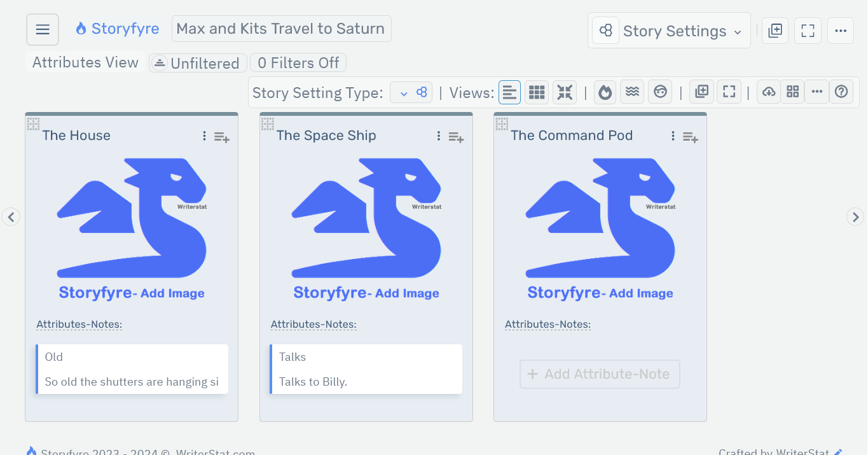Open the three-dot menu on The House card

point(203,136)
